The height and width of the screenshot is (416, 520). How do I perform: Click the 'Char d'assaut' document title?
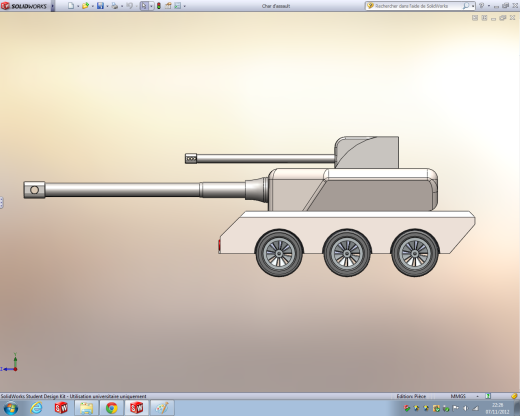276,6
